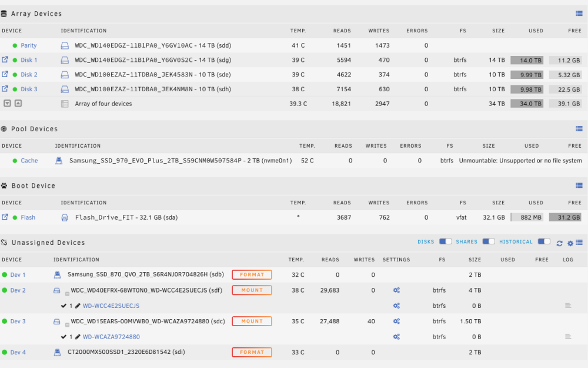Click the refresh icon in Unassigned Devices
This screenshot has width=588, height=368.
[x=560, y=243]
